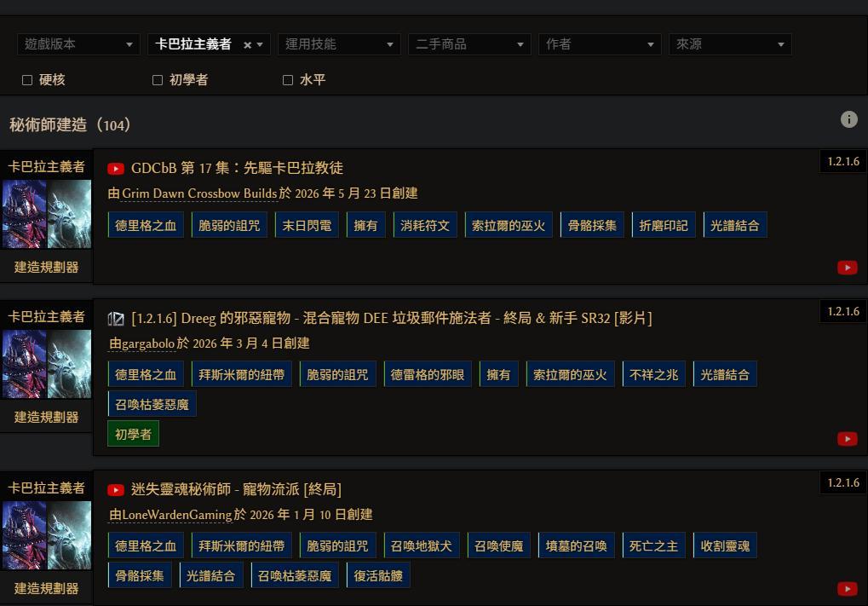Click the info icon beside 秘術師建造 heading

(848, 119)
